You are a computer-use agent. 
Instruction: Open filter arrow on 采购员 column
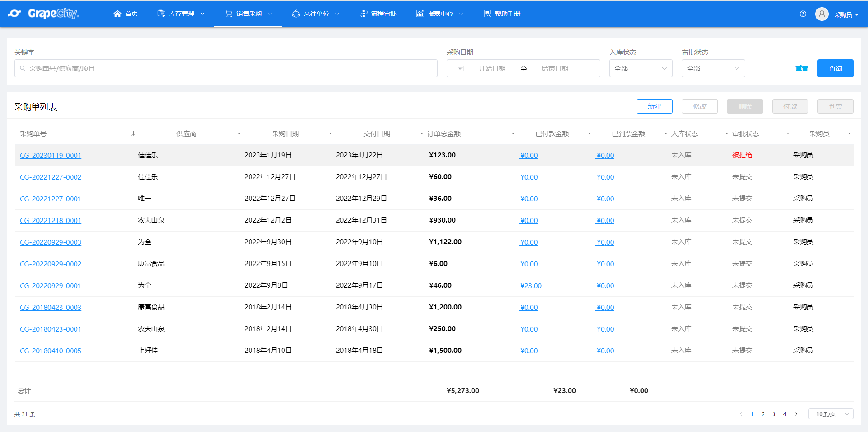pos(849,134)
